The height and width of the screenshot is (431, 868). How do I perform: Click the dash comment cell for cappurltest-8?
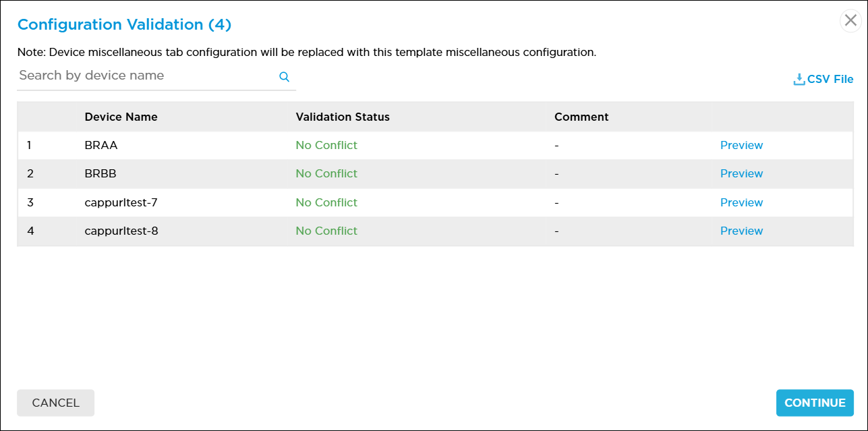(x=556, y=231)
